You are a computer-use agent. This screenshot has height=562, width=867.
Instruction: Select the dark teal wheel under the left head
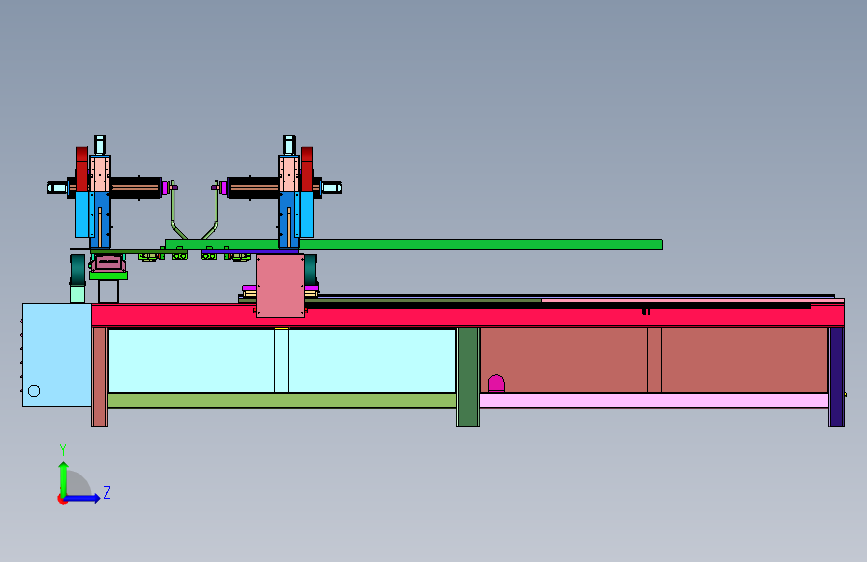78,270
